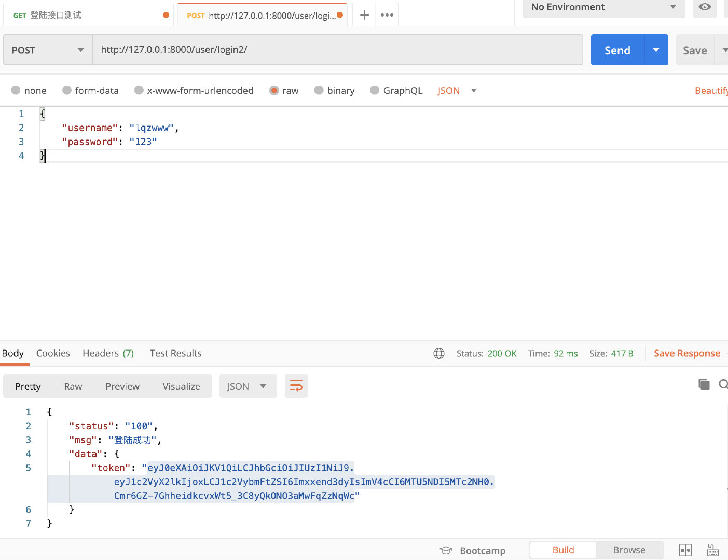Copy the response with the copy icon
This screenshot has height=560, width=728.
tap(704, 384)
